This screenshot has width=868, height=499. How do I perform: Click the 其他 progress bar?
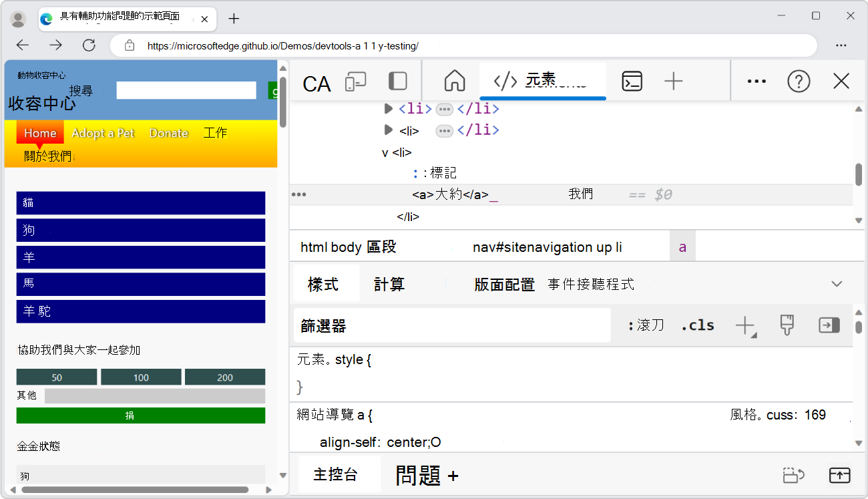[x=154, y=396]
